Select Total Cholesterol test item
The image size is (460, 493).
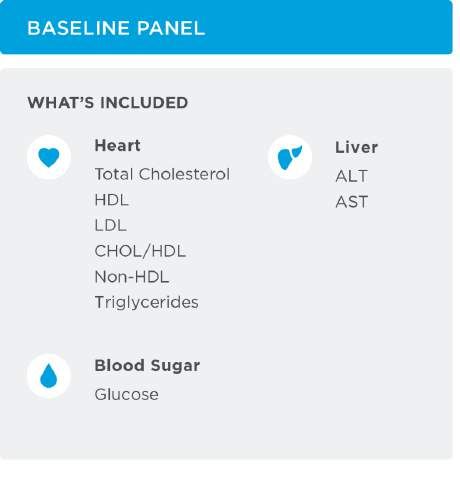click(162, 174)
